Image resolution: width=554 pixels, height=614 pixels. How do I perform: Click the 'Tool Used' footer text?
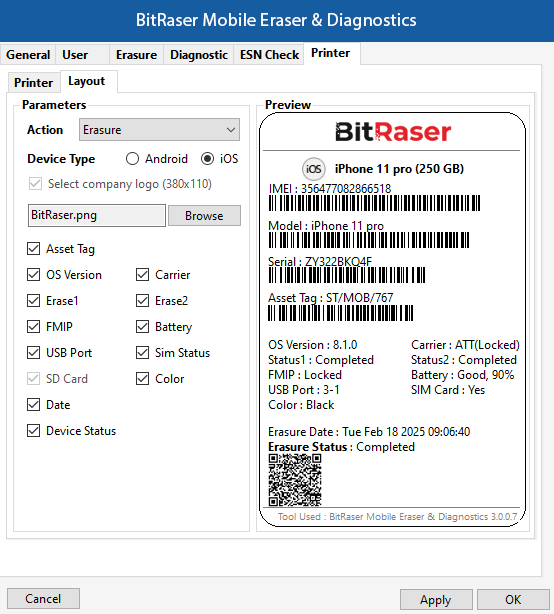click(x=397, y=516)
